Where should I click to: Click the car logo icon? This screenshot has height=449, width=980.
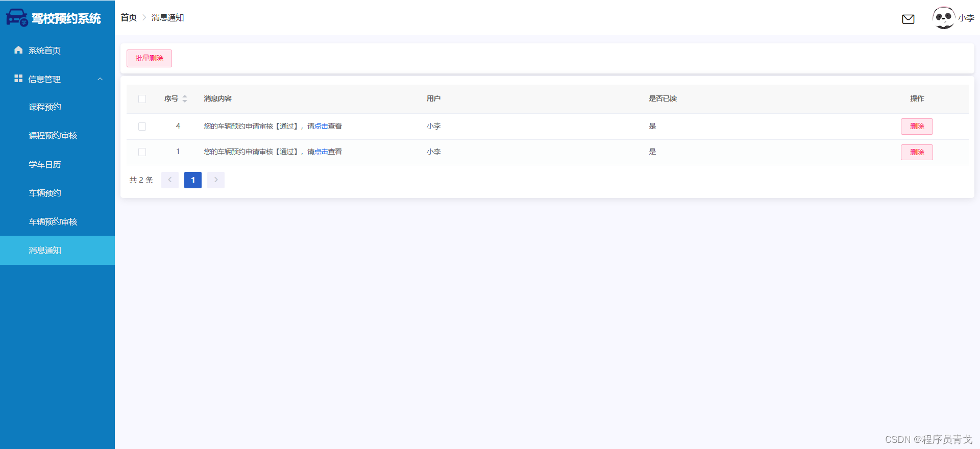17,18
